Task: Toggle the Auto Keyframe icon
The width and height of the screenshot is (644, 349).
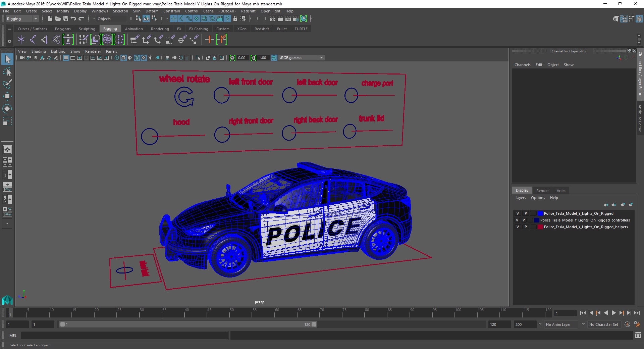Action: pyautogui.click(x=627, y=325)
